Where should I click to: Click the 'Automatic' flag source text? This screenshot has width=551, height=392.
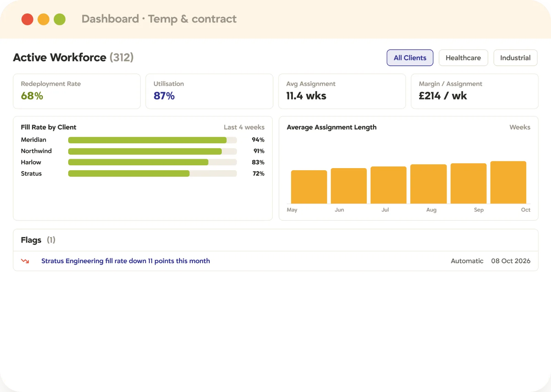click(467, 261)
